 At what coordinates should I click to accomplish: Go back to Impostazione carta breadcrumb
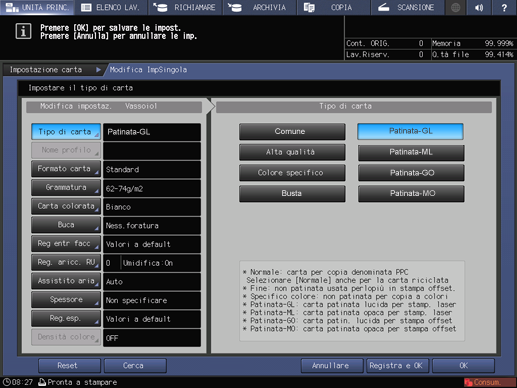click(x=52, y=70)
